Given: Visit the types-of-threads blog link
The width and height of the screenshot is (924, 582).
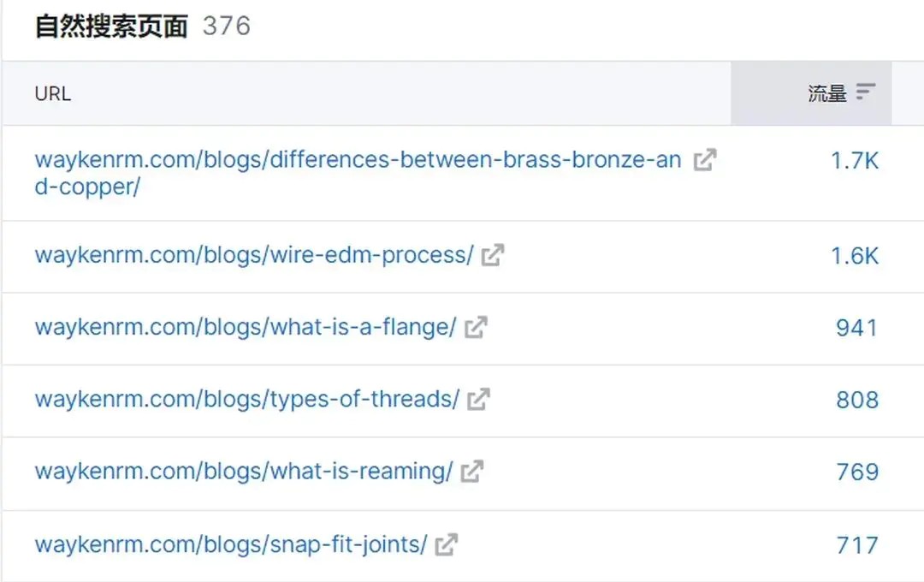Looking at the screenshot, I should point(246,399).
